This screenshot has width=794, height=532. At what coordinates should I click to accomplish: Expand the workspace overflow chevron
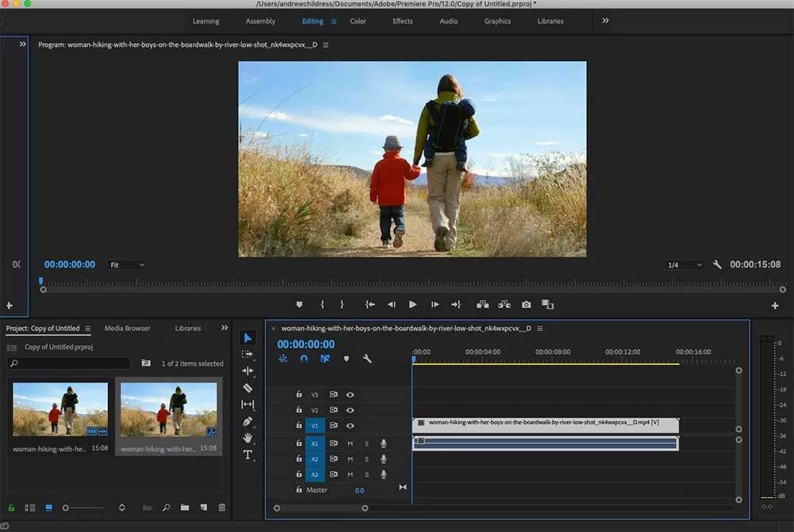[605, 21]
